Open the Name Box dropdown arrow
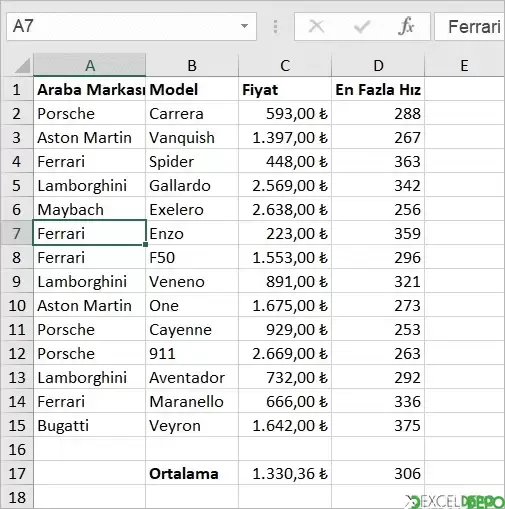 (x=244, y=26)
